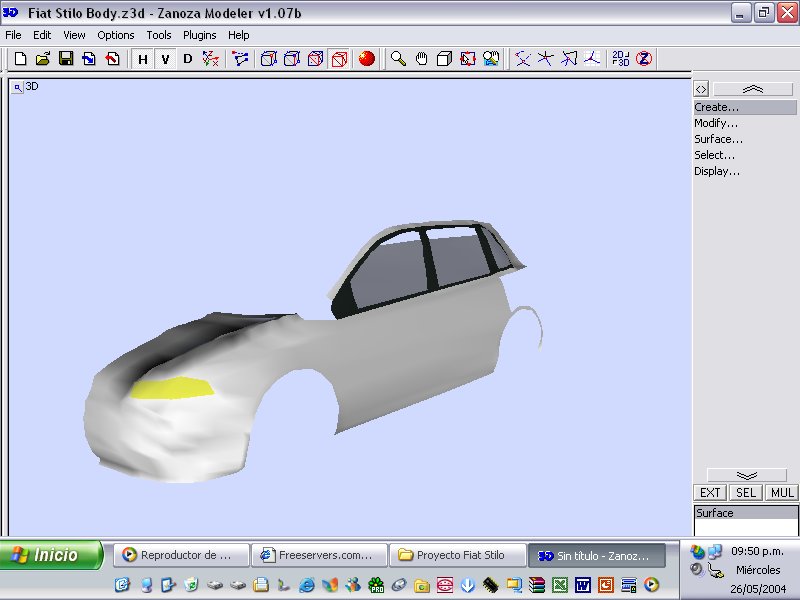Select the vertices level cube icon
Screen dimensions: 800x600
[x=268, y=59]
